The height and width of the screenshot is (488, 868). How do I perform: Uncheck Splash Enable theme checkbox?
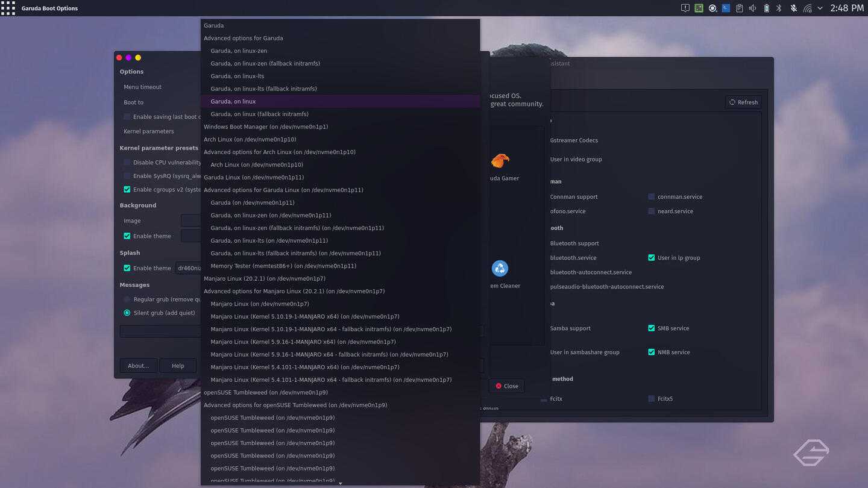click(127, 268)
